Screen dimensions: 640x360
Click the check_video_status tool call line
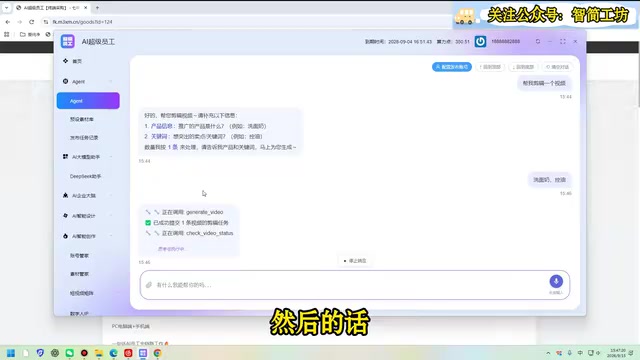pos(189,233)
